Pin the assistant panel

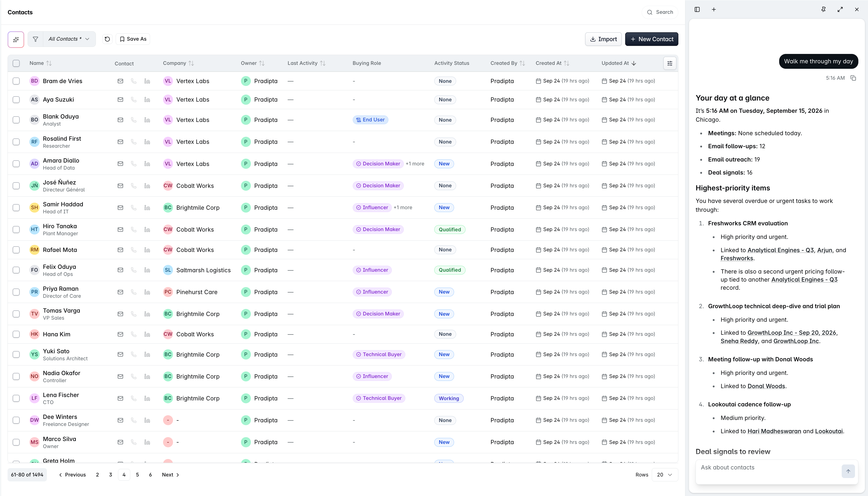pyautogui.click(x=823, y=10)
